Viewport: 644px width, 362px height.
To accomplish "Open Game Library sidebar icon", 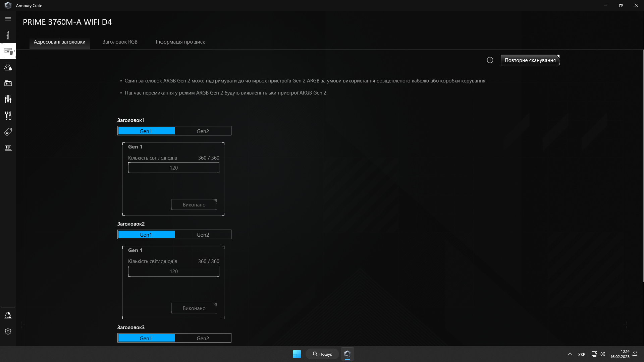I will tap(8, 83).
